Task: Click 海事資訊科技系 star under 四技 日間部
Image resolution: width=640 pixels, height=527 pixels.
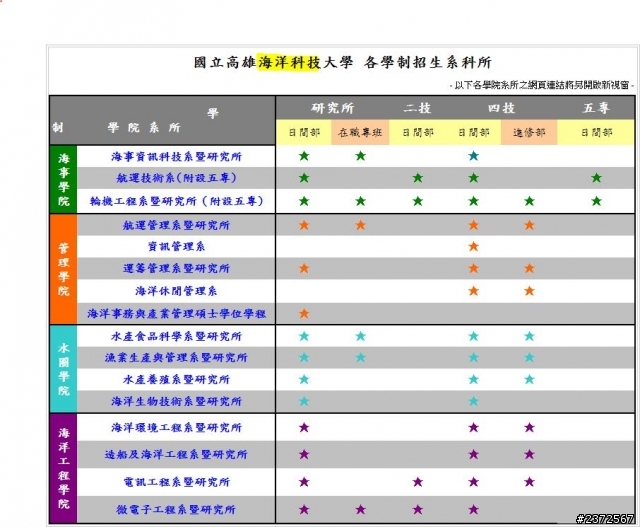Action: [473, 156]
